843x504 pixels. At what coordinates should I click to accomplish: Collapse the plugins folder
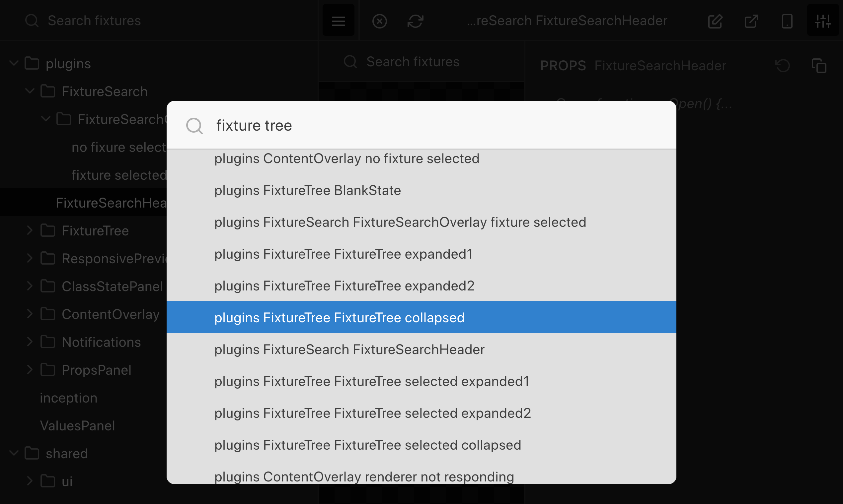coord(14,64)
